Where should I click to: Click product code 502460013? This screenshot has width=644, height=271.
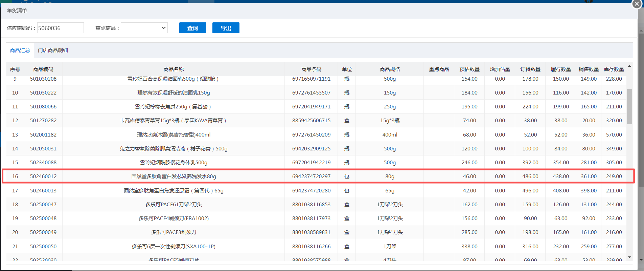click(43, 191)
